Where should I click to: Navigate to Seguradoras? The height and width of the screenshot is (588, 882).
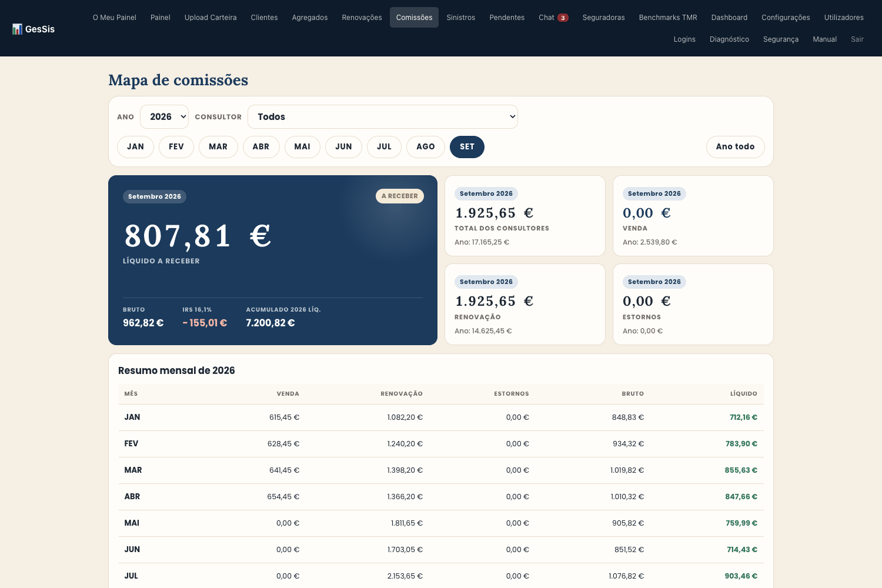pyautogui.click(x=603, y=18)
